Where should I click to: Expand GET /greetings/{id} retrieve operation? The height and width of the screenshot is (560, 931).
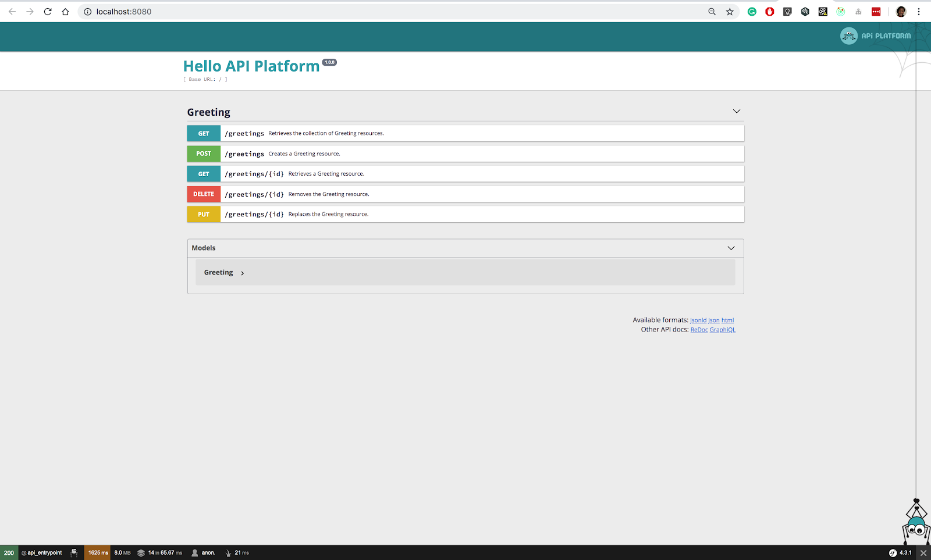465,174
